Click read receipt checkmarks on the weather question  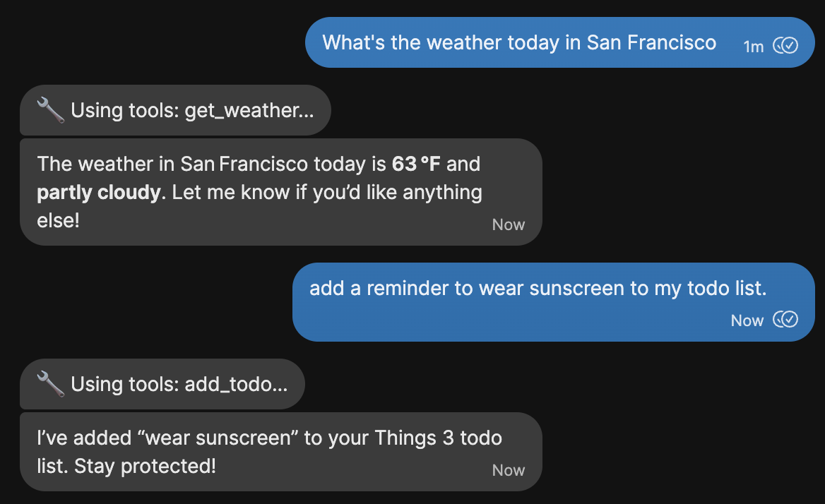coord(785,46)
